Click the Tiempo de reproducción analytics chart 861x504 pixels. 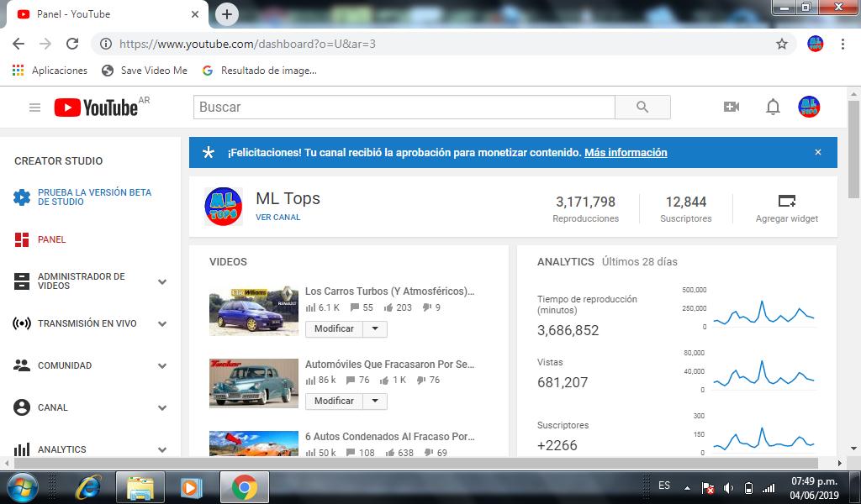[763, 313]
